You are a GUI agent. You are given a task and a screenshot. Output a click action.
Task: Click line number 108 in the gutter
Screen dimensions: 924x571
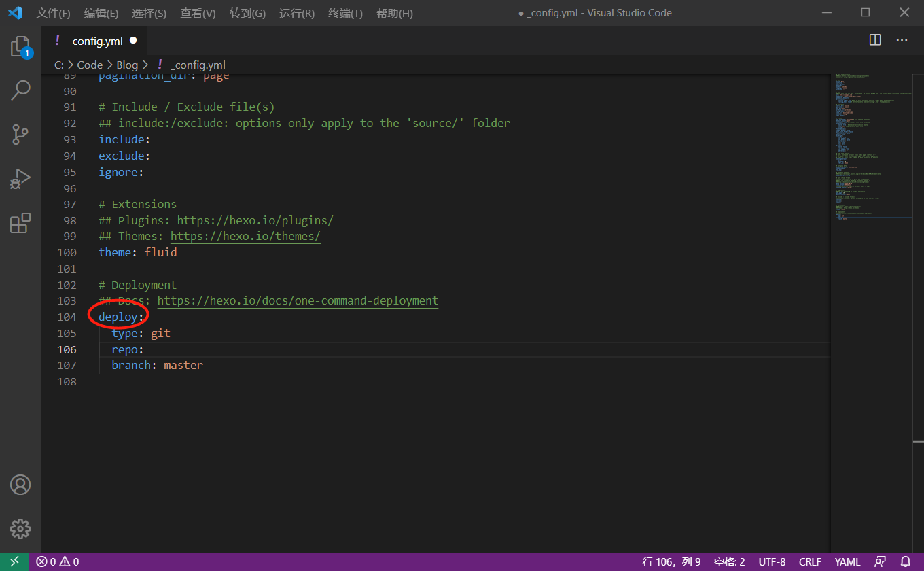click(67, 382)
